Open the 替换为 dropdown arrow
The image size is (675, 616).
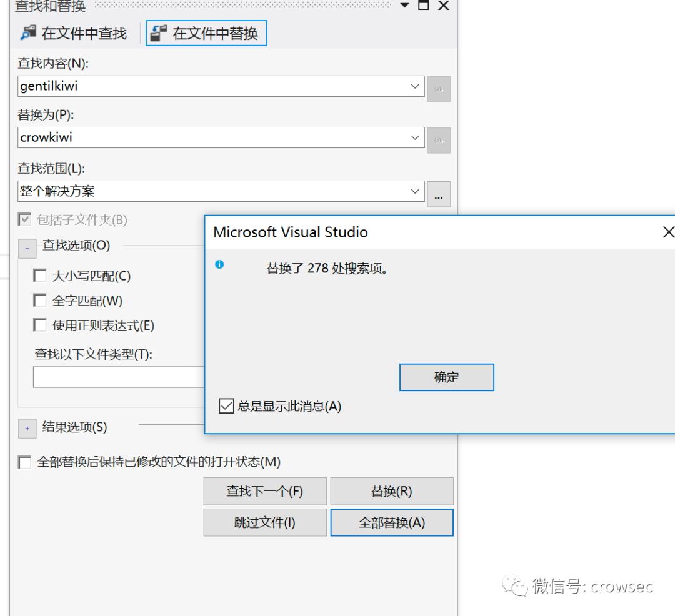click(x=414, y=137)
